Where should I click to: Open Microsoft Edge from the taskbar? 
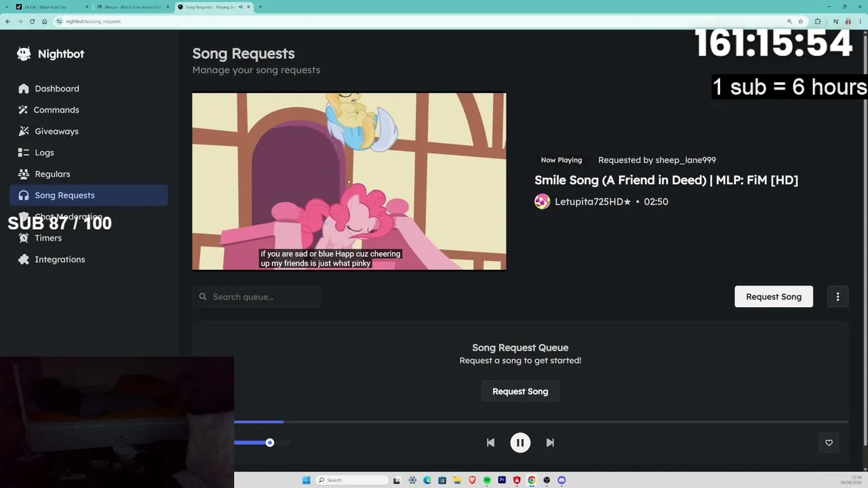click(427, 481)
